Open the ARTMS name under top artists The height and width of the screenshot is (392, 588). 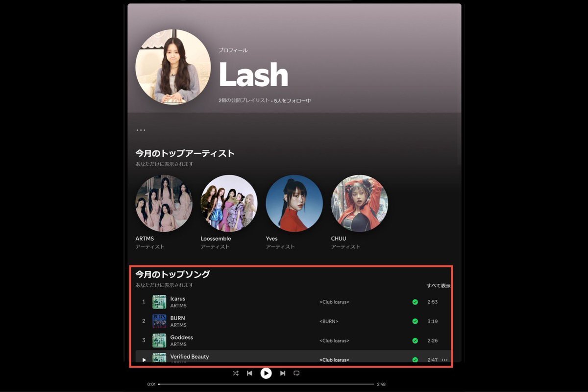pos(145,239)
